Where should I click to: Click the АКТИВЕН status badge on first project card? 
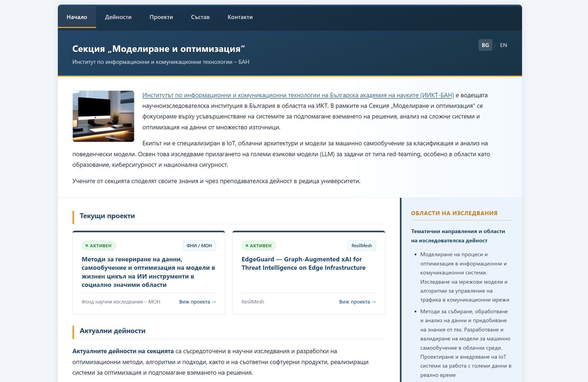99,246
